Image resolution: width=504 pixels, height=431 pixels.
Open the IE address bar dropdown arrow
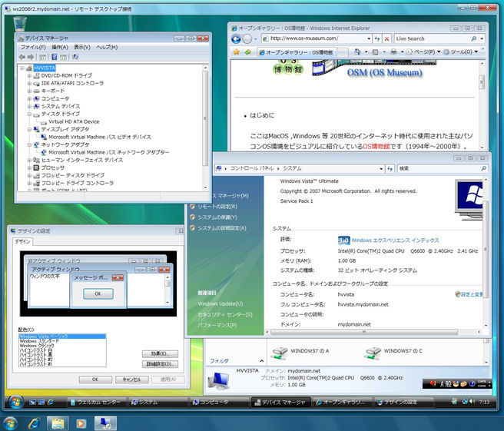tap(369, 38)
